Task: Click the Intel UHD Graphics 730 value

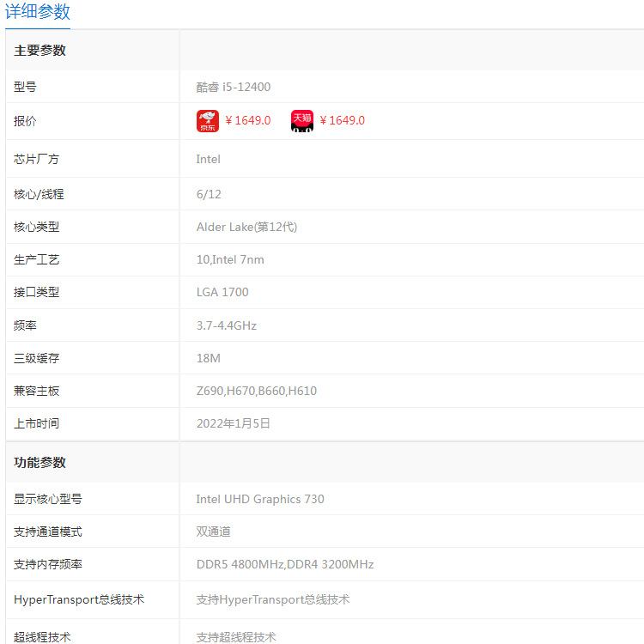Action: click(x=260, y=499)
